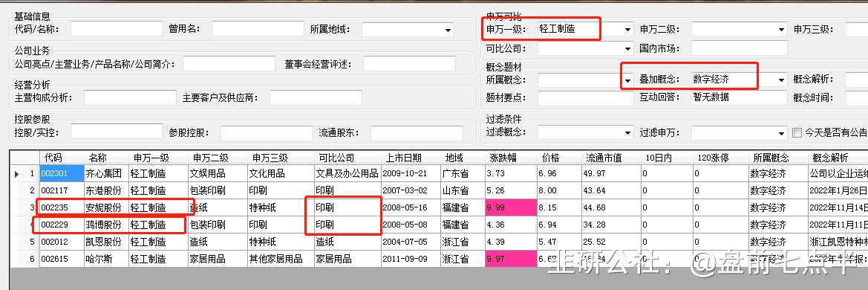Click the 2004-07-05 listing date cell

tap(411, 242)
